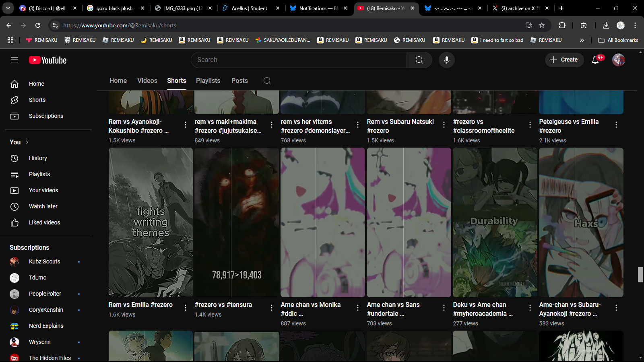Click the page vertical scrollbar thumb
The width and height of the screenshot is (644, 362).
coord(640,275)
